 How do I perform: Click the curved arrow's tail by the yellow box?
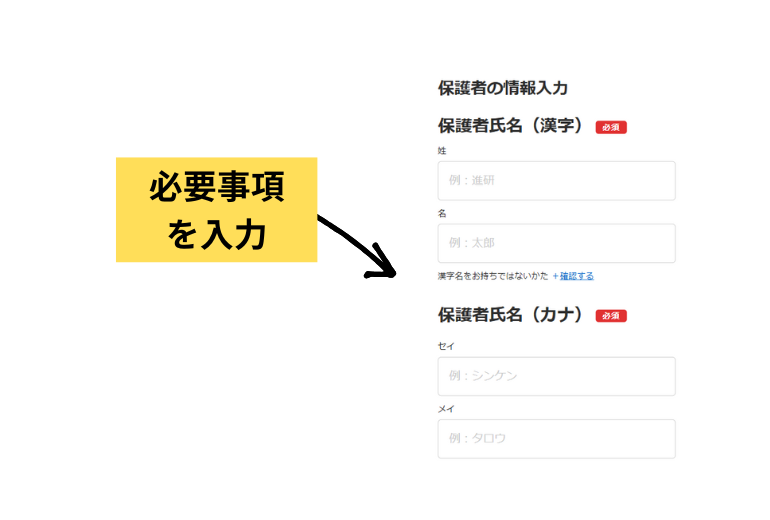[x=327, y=222]
